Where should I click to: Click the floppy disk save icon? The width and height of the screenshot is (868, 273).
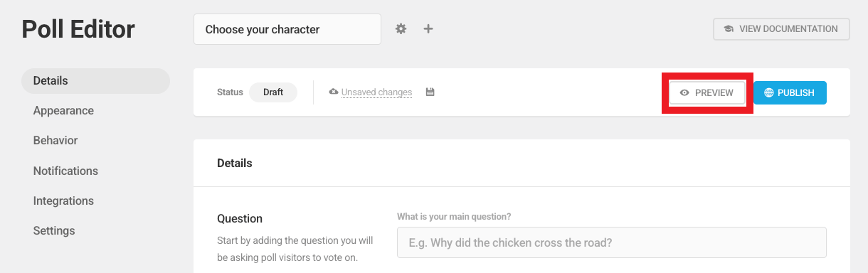[430, 92]
